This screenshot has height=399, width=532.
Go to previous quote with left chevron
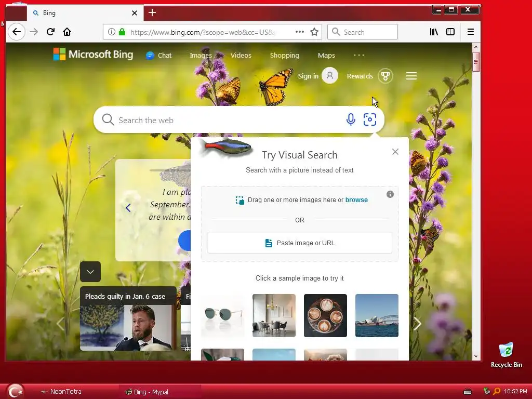[x=128, y=208]
